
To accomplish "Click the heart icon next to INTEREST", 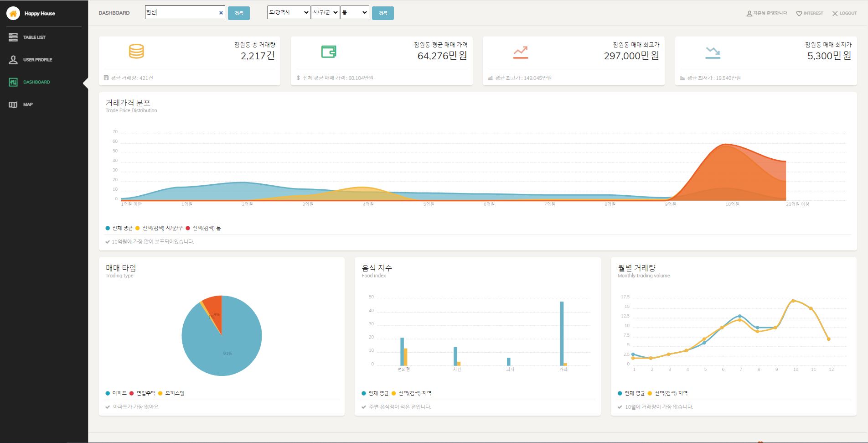I will [x=799, y=13].
